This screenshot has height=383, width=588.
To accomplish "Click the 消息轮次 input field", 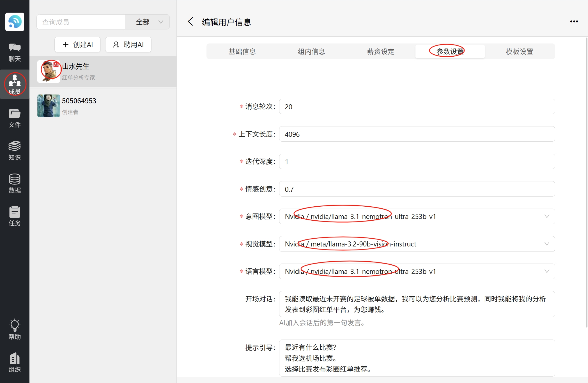I will [x=417, y=107].
